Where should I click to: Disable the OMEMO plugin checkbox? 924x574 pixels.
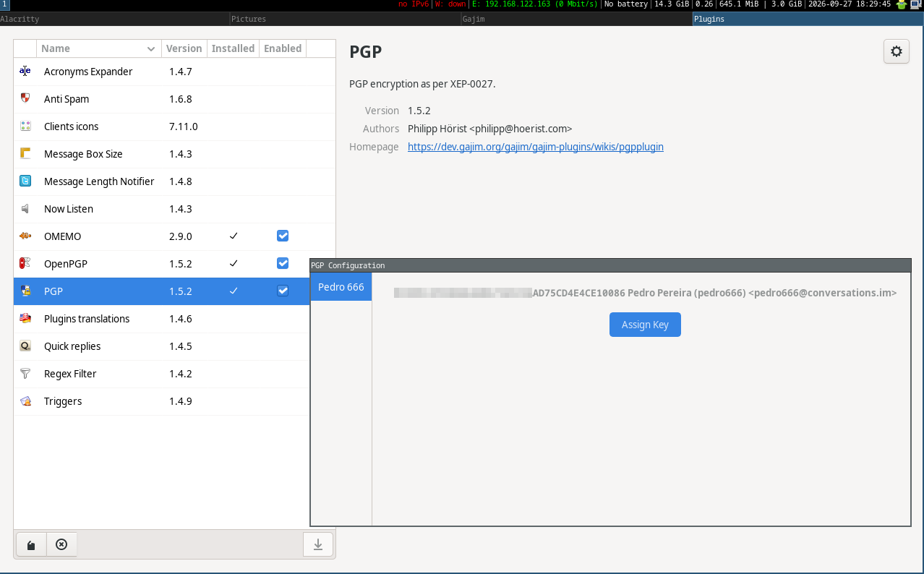click(283, 236)
